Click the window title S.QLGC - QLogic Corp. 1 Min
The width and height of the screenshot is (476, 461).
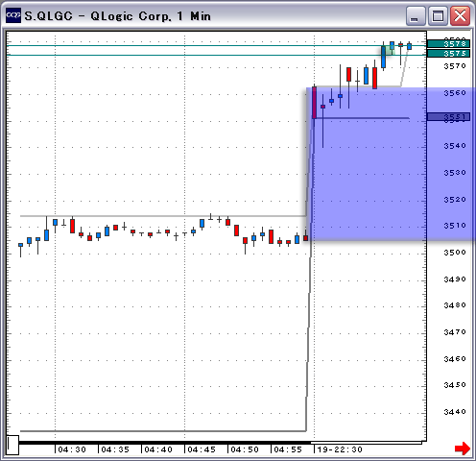click(x=117, y=16)
